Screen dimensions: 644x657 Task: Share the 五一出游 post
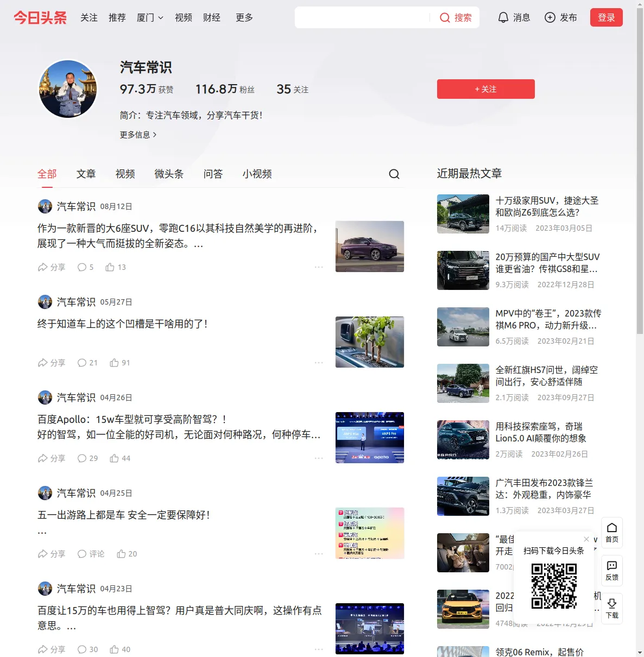tap(52, 554)
